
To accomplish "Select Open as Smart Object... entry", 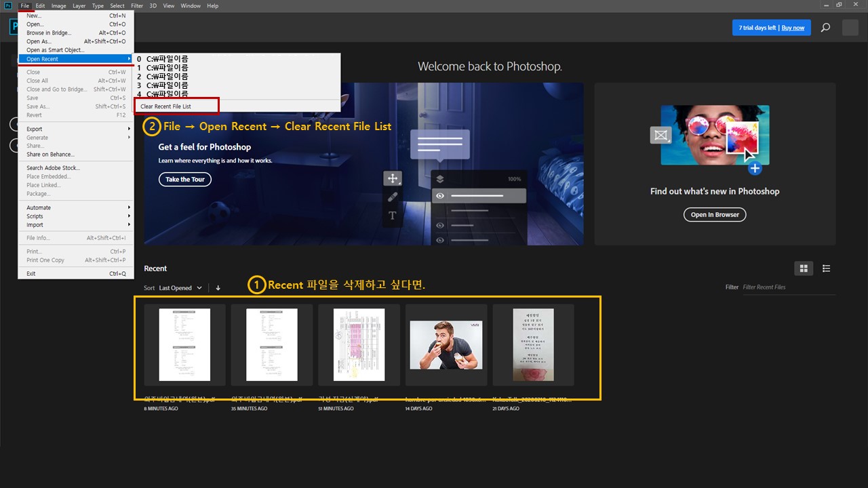I will (x=76, y=50).
